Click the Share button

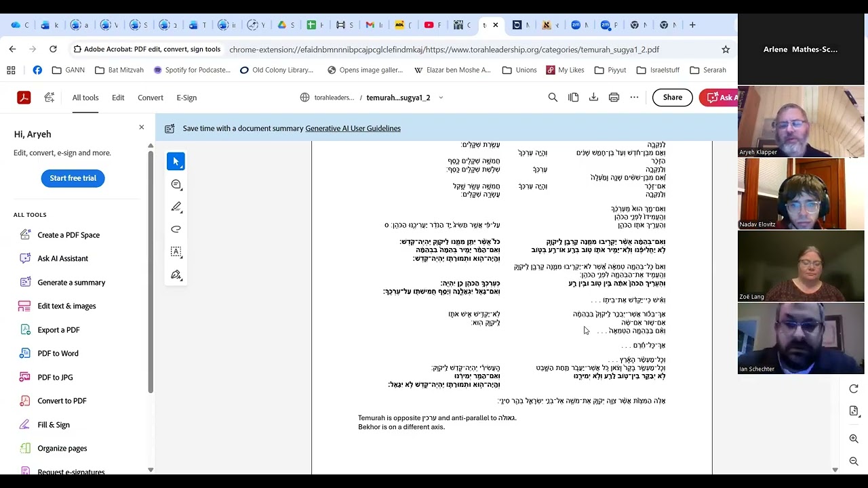pyautogui.click(x=673, y=98)
